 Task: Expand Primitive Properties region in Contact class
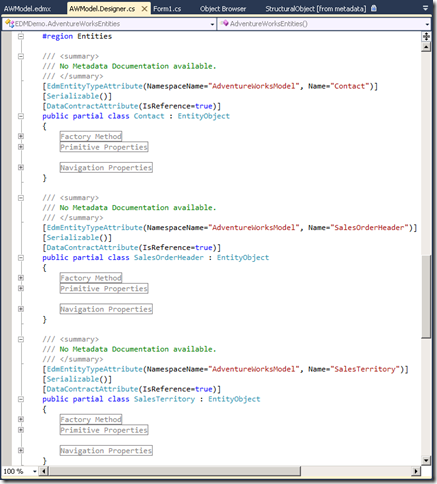(x=21, y=147)
